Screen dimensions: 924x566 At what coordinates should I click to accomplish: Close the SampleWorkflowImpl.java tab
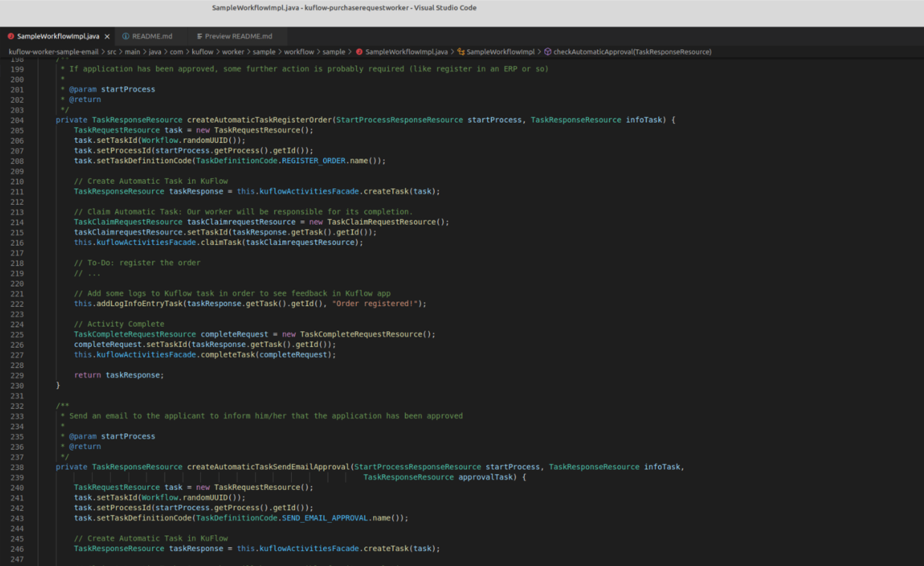pos(107,36)
